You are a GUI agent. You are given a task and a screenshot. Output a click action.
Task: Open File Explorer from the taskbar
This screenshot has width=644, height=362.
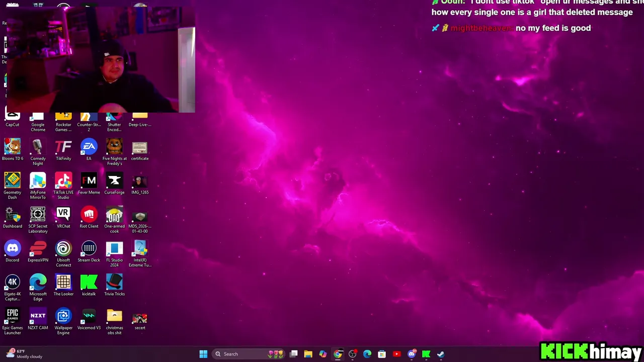tap(308, 354)
